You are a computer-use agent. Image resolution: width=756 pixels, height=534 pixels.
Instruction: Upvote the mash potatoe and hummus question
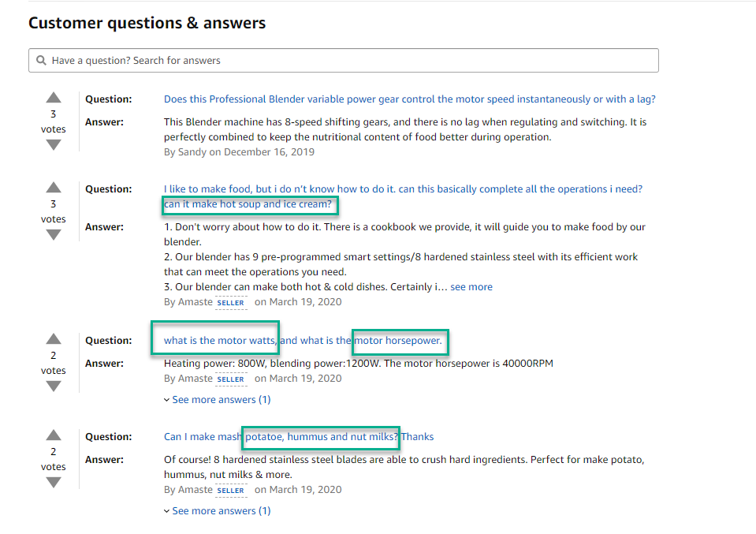54,435
